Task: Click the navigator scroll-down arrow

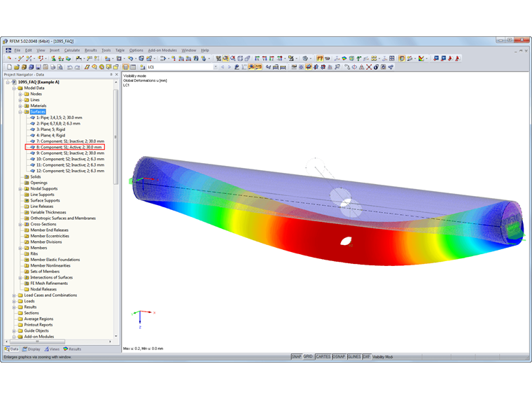Action: pos(116,336)
